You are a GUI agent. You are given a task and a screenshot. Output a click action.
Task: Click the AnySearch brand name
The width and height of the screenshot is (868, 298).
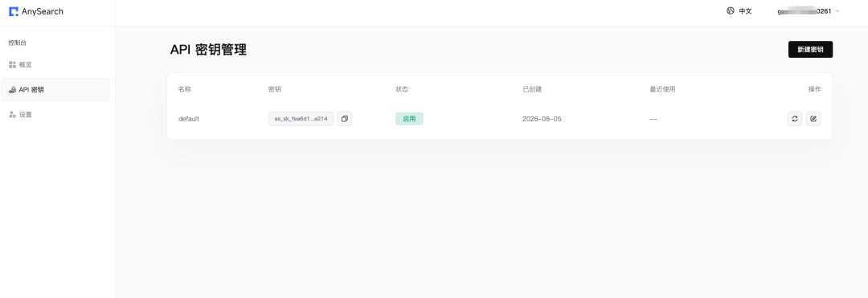tap(43, 11)
